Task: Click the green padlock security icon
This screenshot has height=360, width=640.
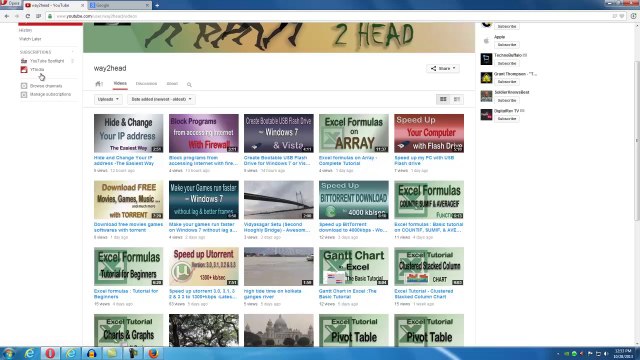Action: tap(50, 16)
